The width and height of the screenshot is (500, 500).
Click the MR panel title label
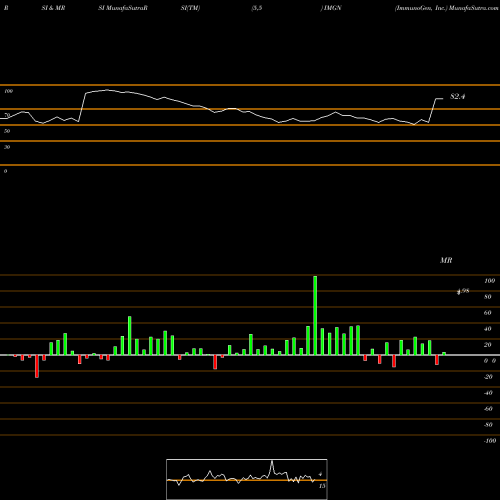(446, 260)
